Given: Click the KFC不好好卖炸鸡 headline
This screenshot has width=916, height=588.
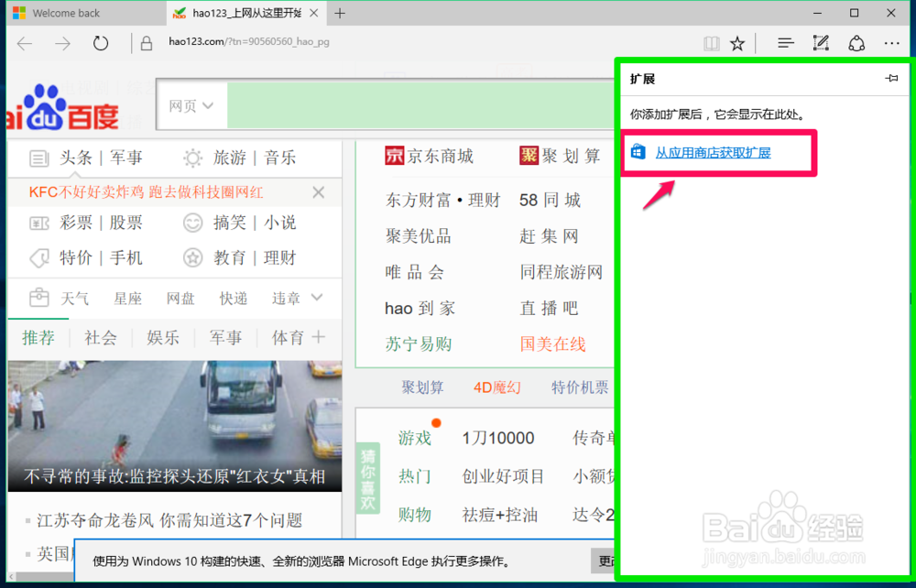Looking at the screenshot, I should point(146,192).
